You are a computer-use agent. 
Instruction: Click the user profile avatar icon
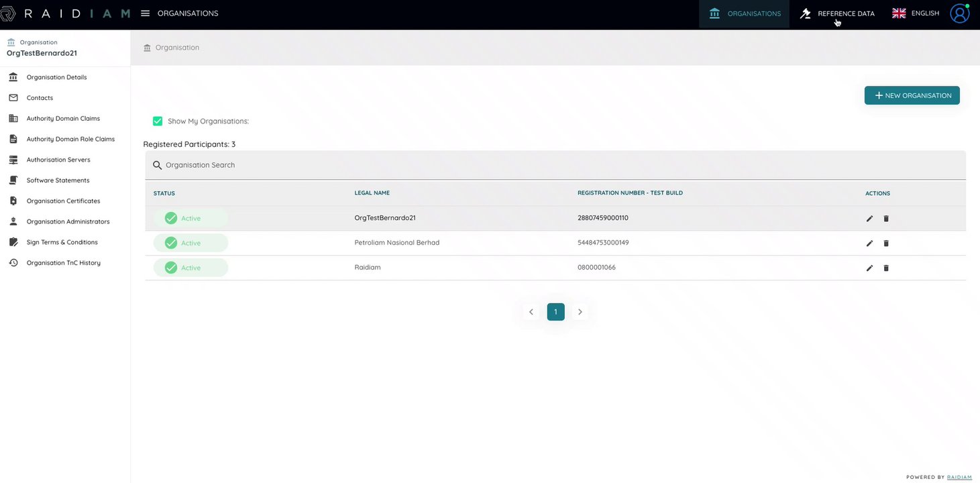tap(960, 13)
